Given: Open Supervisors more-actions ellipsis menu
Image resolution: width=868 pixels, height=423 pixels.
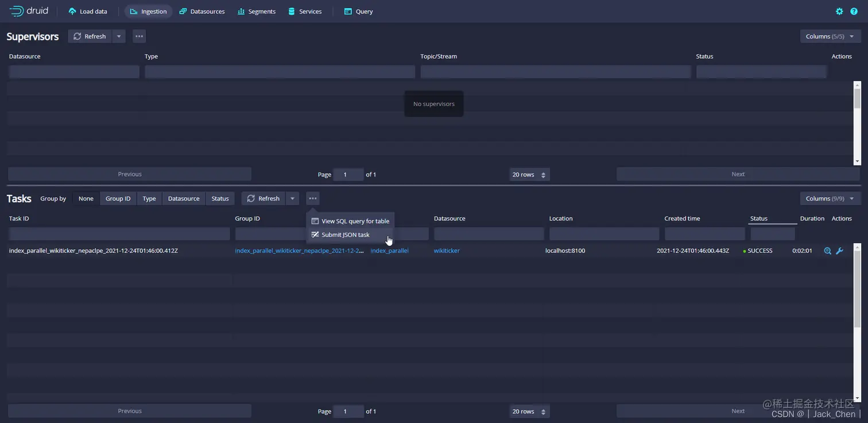Looking at the screenshot, I should click(139, 36).
